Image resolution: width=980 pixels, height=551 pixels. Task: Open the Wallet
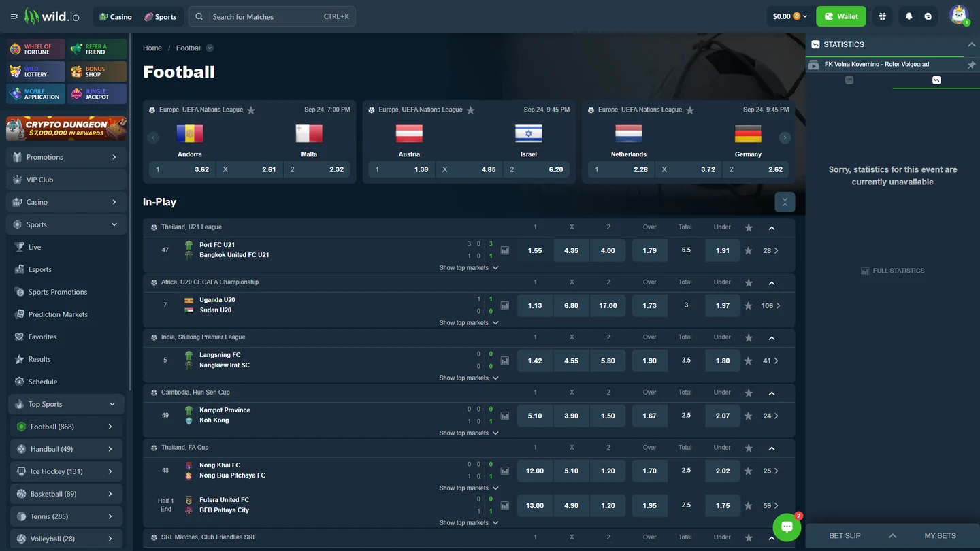[x=841, y=16]
